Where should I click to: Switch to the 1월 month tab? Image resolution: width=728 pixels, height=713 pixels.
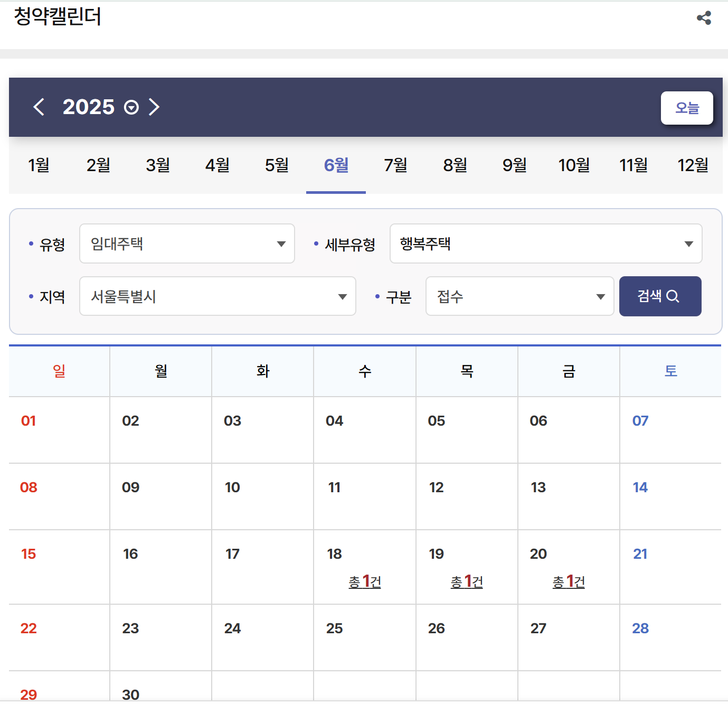38,165
